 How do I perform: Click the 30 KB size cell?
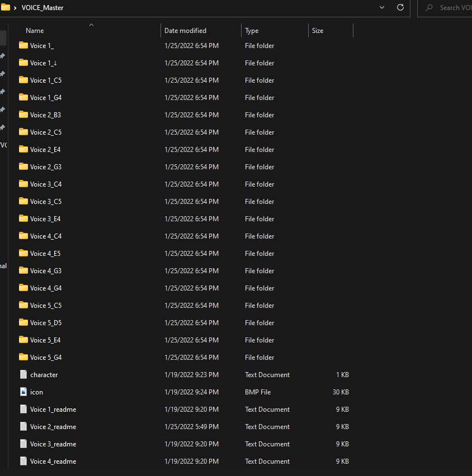pyautogui.click(x=341, y=392)
